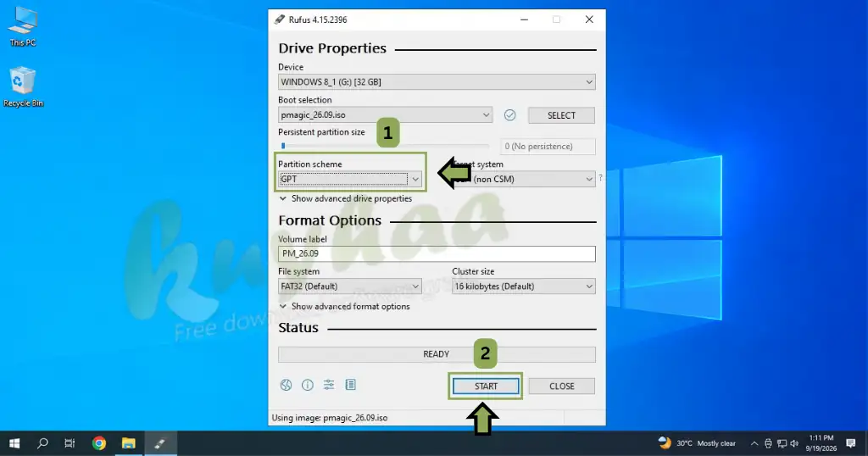Open the Windows Start menu
Viewport: 868px width, 456px height.
click(x=14, y=443)
